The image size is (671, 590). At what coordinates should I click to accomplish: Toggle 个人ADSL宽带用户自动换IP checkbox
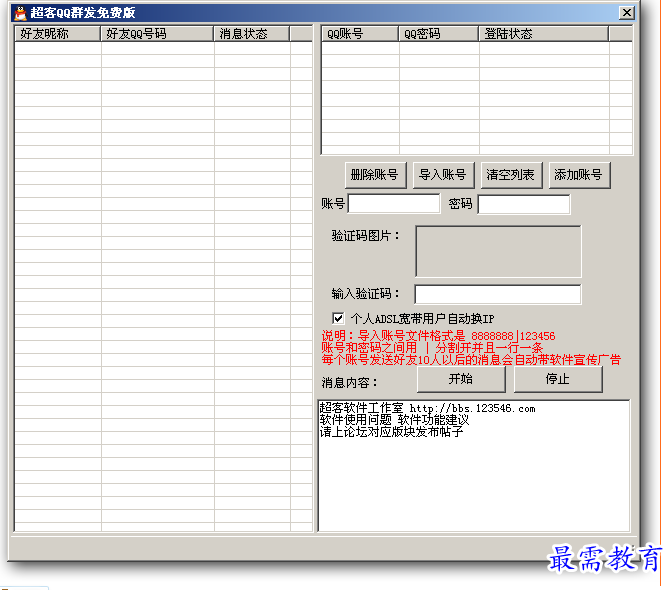(x=338, y=318)
